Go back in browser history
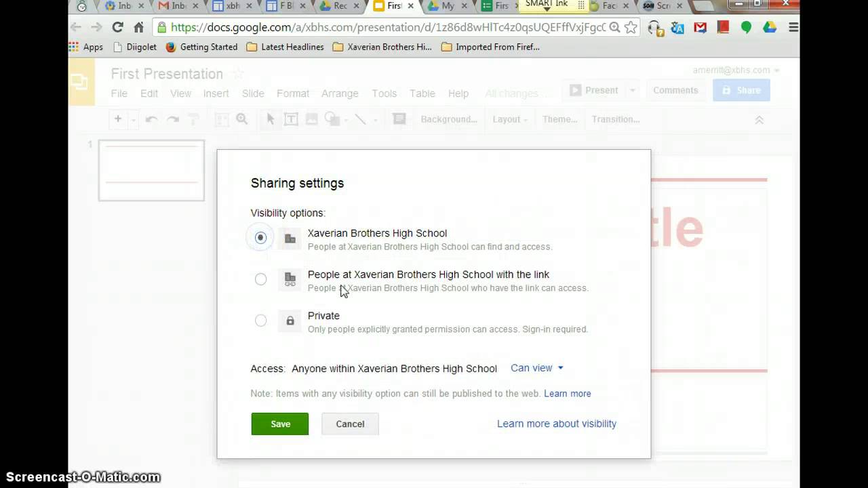This screenshot has width=868, height=488. point(76,27)
